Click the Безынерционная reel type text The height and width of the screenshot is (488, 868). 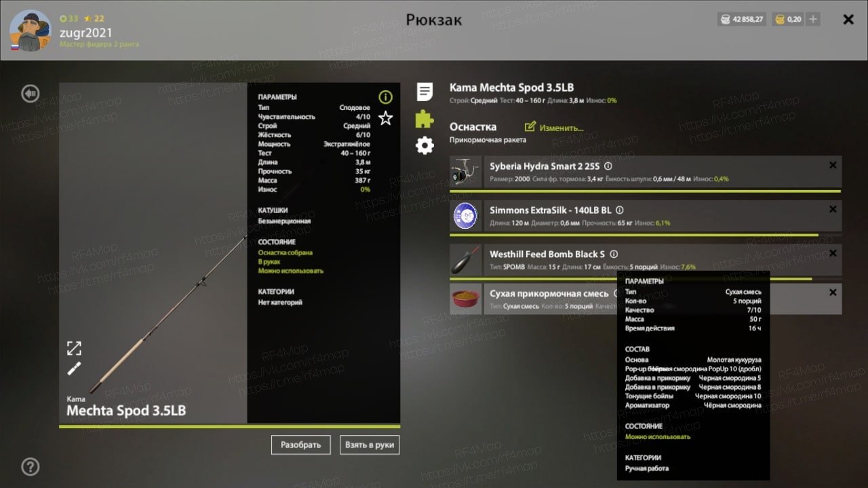coord(285,221)
